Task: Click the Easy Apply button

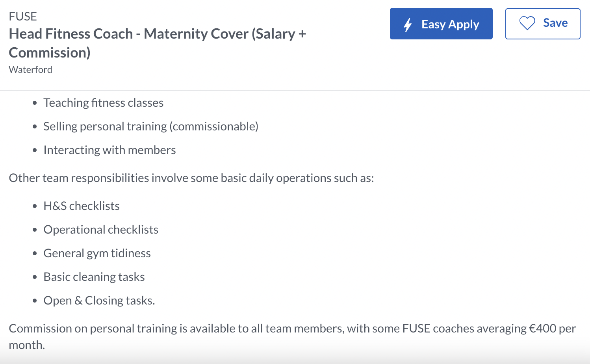Action: pos(441,24)
